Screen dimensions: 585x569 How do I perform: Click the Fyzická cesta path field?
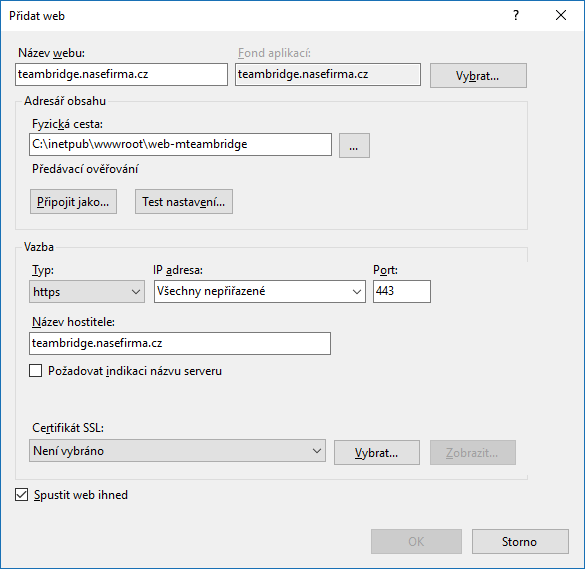tap(180, 144)
